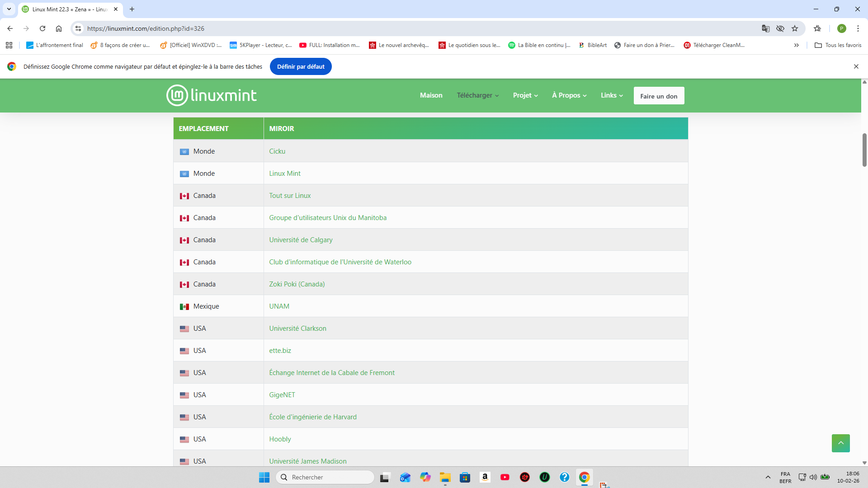
Task: Click green scroll-to-top arrow button
Action: (840, 443)
